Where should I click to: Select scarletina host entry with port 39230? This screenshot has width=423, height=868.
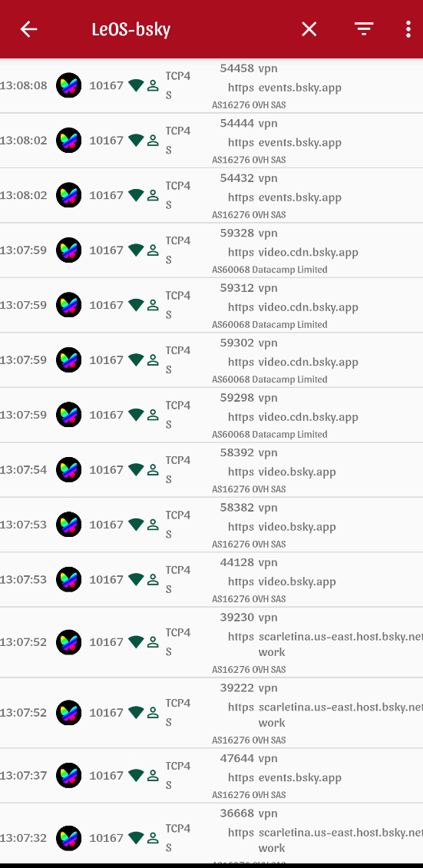click(x=211, y=642)
